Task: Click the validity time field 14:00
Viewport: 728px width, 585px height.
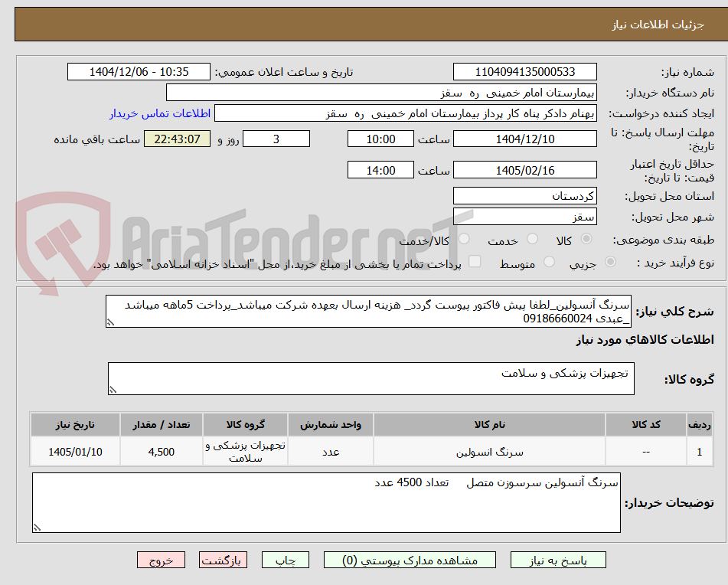Action: [x=380, y=170]
